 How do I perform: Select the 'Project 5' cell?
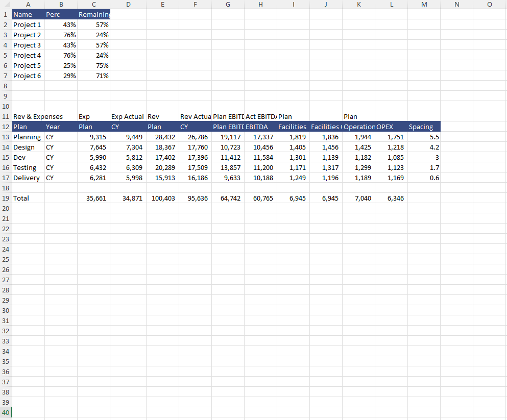coord(29,66)
